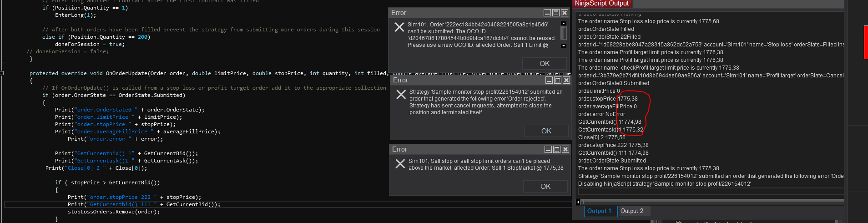Viewport: 868px width, 223px height.
Task: Click OK in the OCO ID error dialog
Action: (544, 64)
